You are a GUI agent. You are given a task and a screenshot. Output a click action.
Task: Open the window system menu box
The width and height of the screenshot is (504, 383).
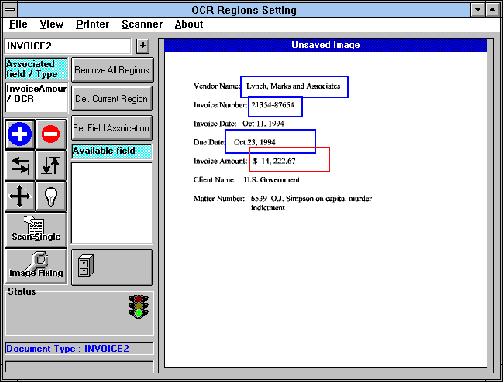click(10, 10)
